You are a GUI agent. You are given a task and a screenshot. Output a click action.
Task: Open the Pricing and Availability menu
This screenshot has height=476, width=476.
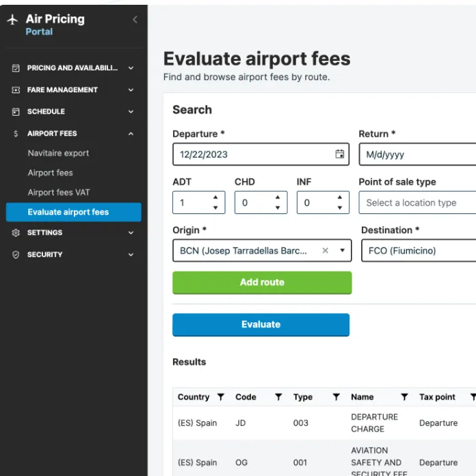[72, 68]
